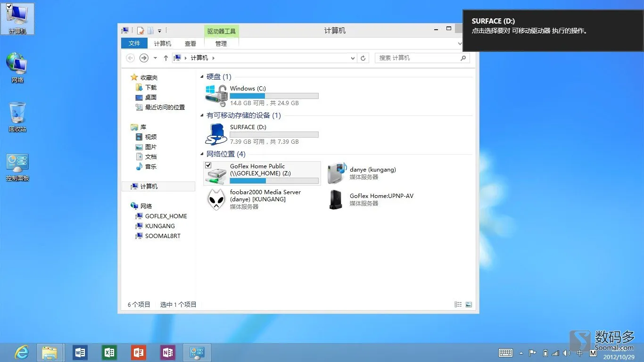Image resolution: width=644 pixels, height=362 pixels.
Task: Open the touch keyboard from the taskbar
Action: click(505, 353)
